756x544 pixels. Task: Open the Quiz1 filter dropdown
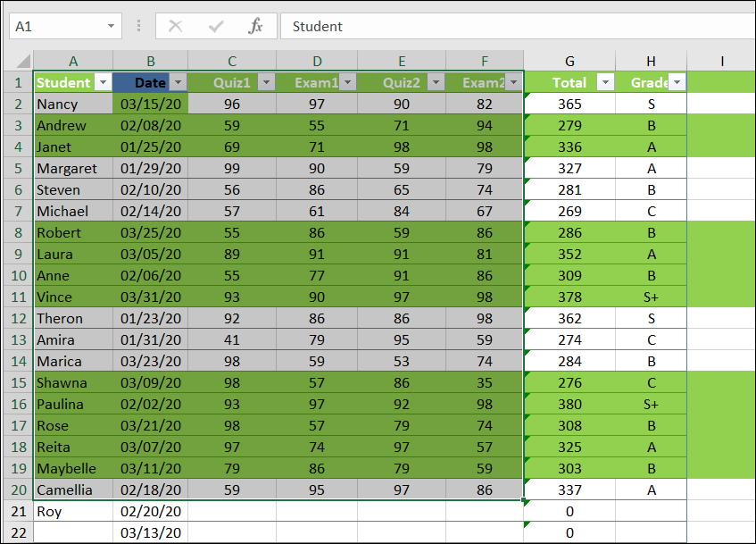tap(265, 81)
